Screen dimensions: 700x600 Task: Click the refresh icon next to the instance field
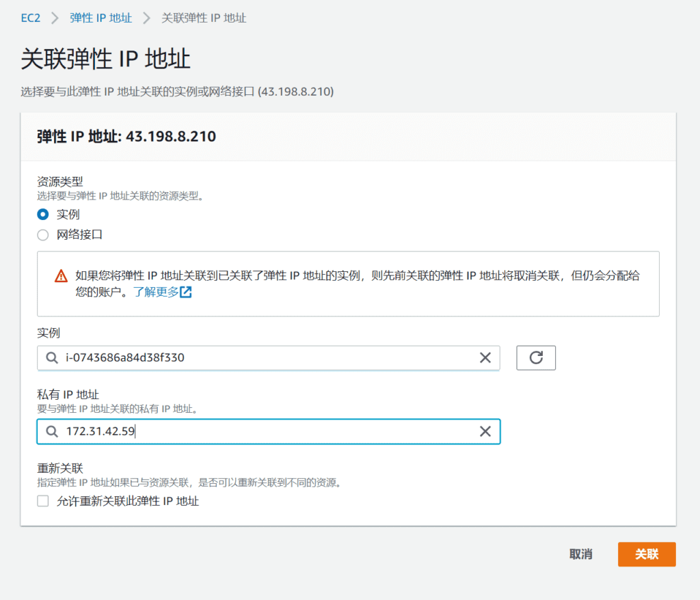(536, 357)
